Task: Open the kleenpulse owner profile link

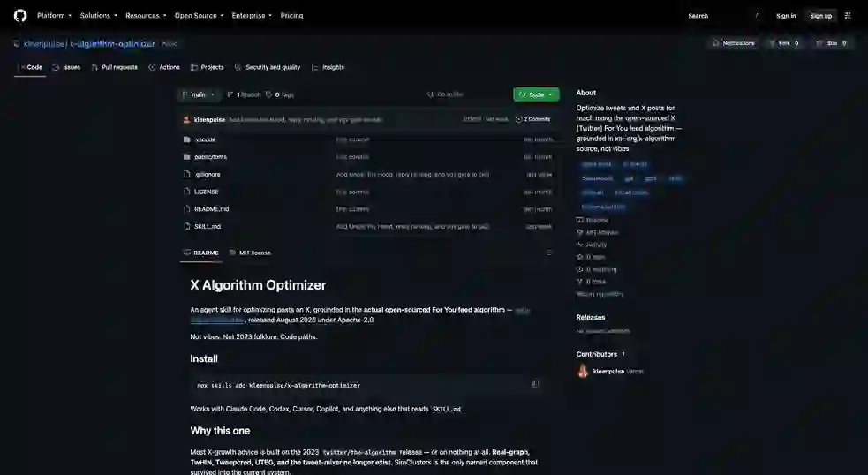Action: 43,43
